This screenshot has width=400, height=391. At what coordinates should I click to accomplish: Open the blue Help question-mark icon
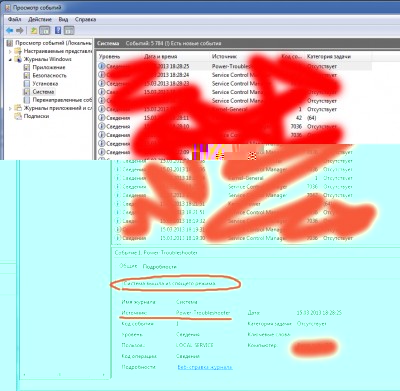point(58,30)
